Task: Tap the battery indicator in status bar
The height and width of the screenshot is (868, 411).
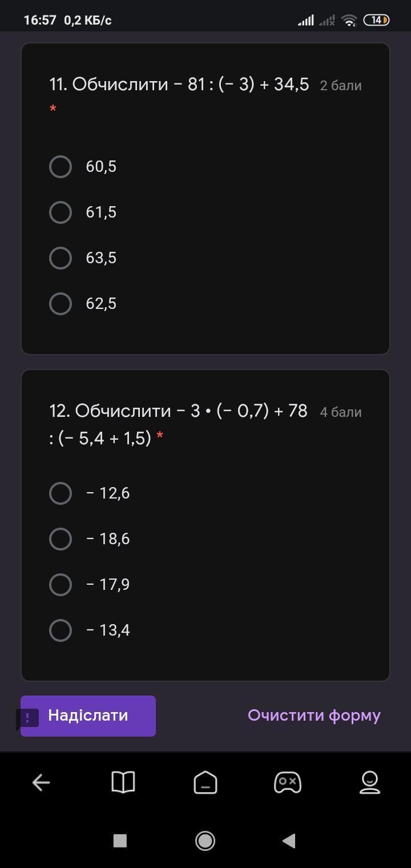Action: click(376, 20)
